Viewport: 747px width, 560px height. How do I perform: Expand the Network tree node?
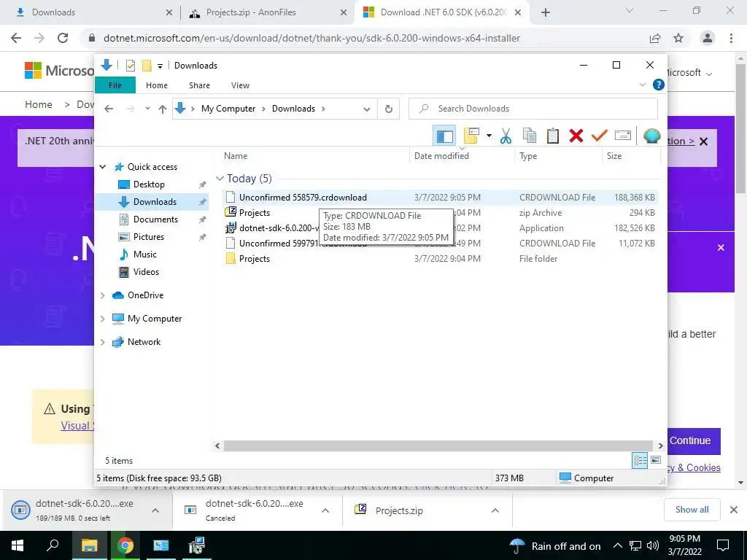pos(102,342)
